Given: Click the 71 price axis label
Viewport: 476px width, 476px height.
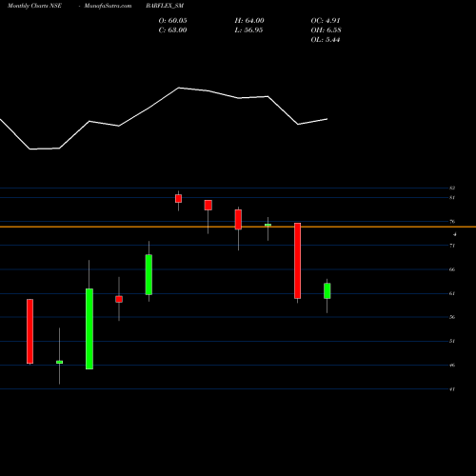Looking at the screenshot, I should [x=452, y=246].
